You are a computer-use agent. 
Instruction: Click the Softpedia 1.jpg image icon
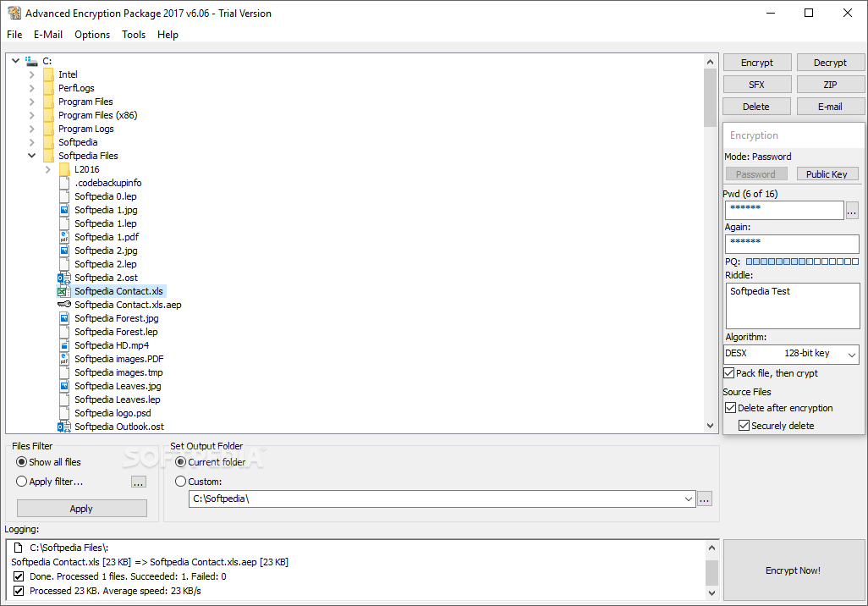click(x=64, y=210)
